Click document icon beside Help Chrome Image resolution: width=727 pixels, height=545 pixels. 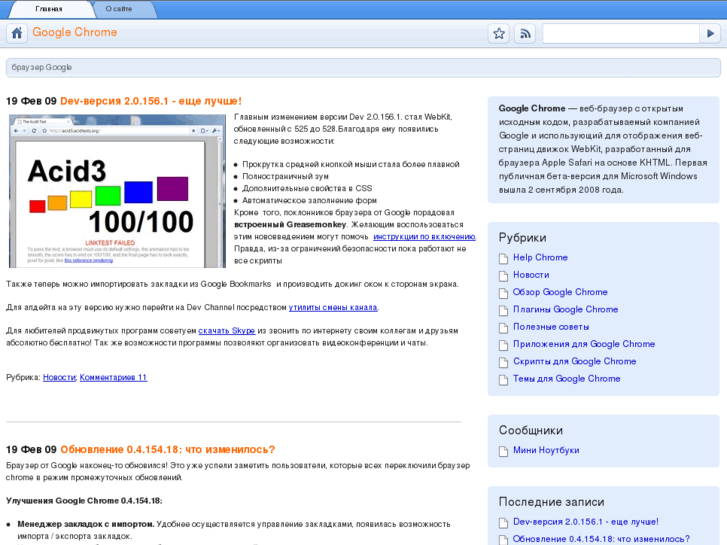pyautogui.click(x=504, y=258)
